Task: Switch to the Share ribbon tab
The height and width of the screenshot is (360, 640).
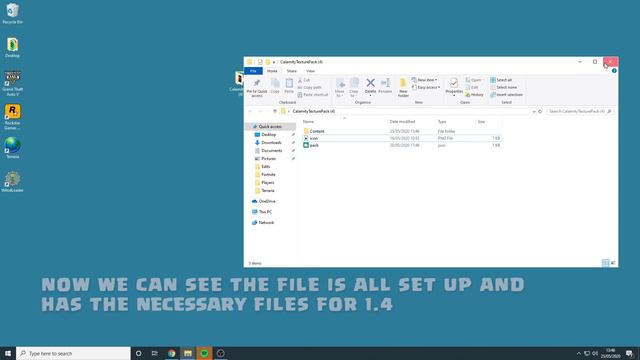Action: (x=291, y=71)
